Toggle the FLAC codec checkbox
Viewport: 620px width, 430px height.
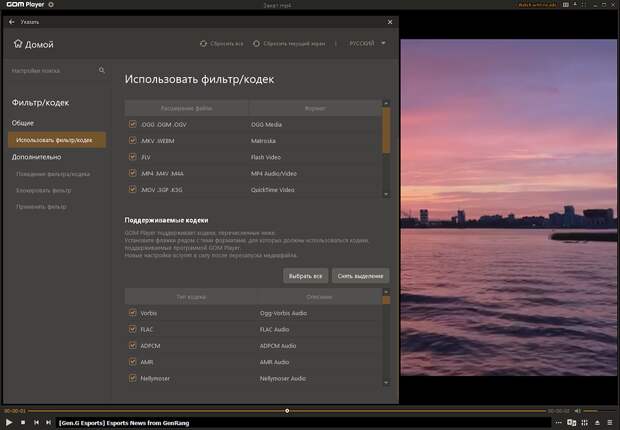pos(133,329)
